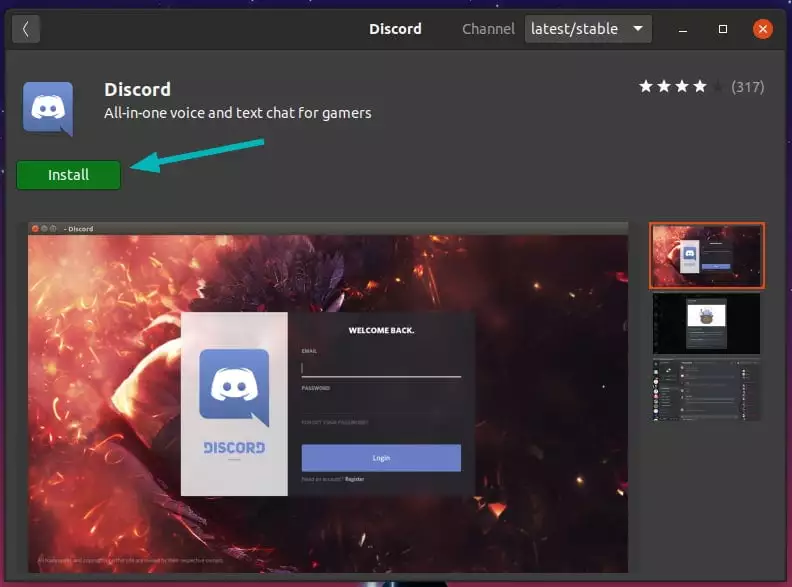Install the Discord application

click(x=69, y=175)
